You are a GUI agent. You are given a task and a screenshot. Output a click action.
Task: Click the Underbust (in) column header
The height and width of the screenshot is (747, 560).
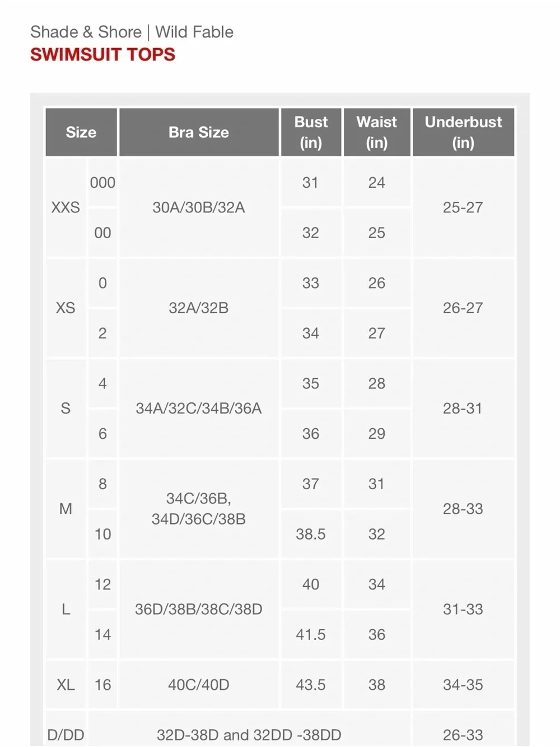[x=463, y=132]
